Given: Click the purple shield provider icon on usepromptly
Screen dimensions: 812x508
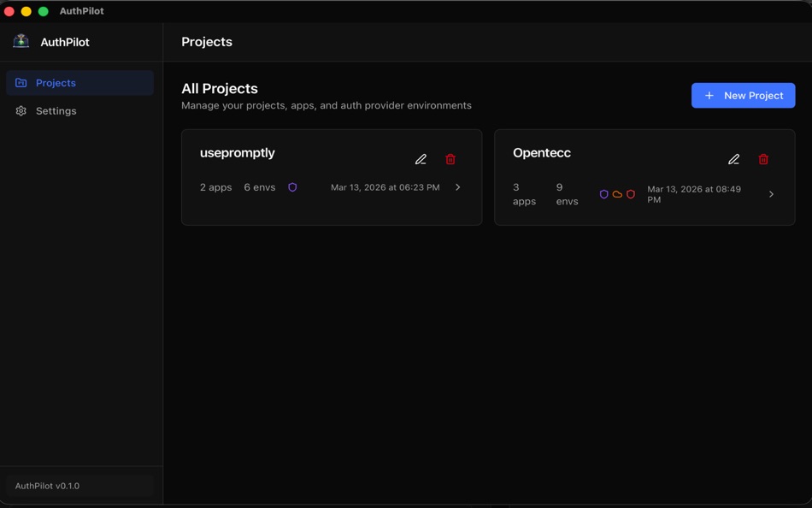Looking at the screenshot, I should (292, 187).
